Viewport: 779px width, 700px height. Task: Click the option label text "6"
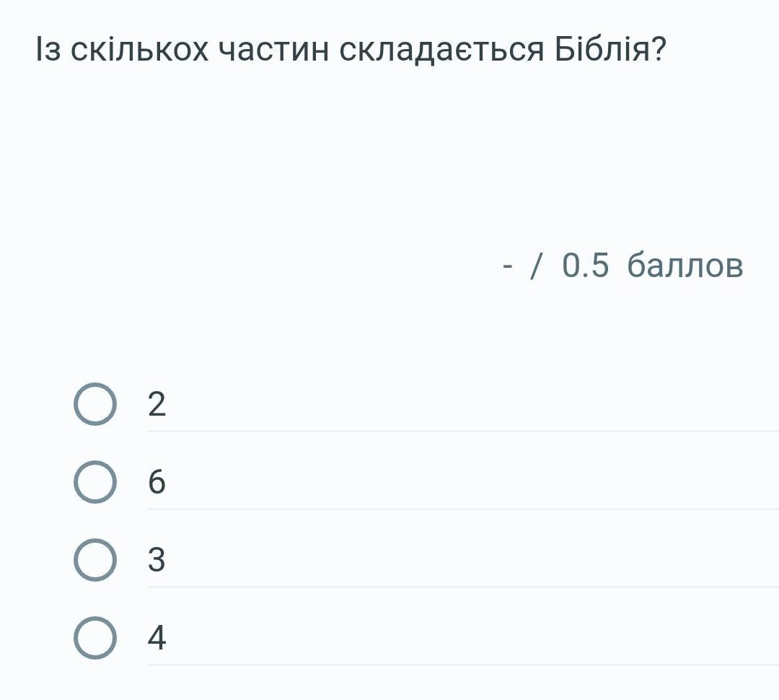point(157,482)
